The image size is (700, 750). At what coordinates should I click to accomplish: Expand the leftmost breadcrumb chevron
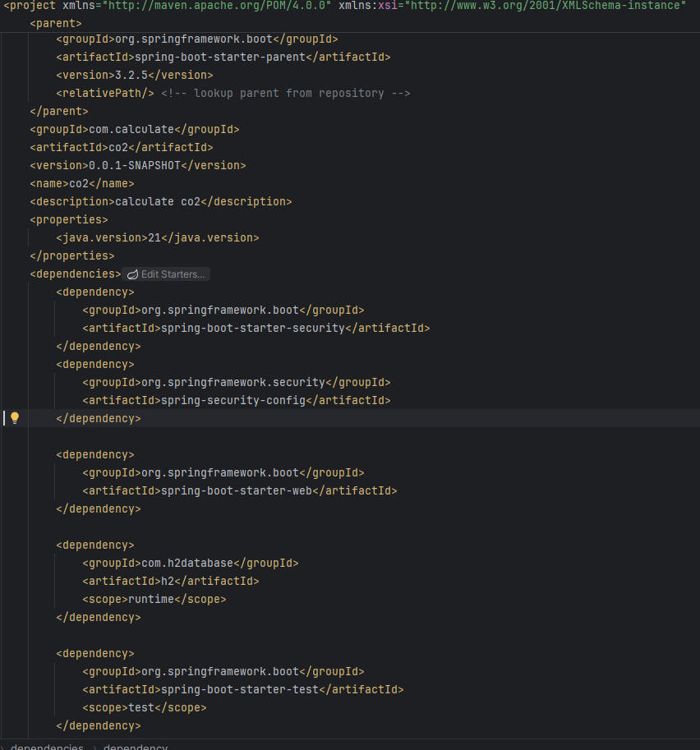point(4,746)
